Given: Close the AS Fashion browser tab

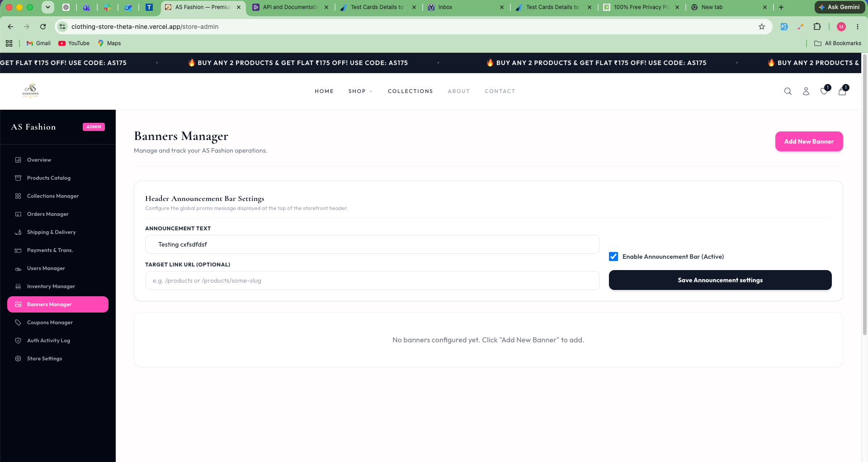Looking at the screenshot, I should [239, 7].
